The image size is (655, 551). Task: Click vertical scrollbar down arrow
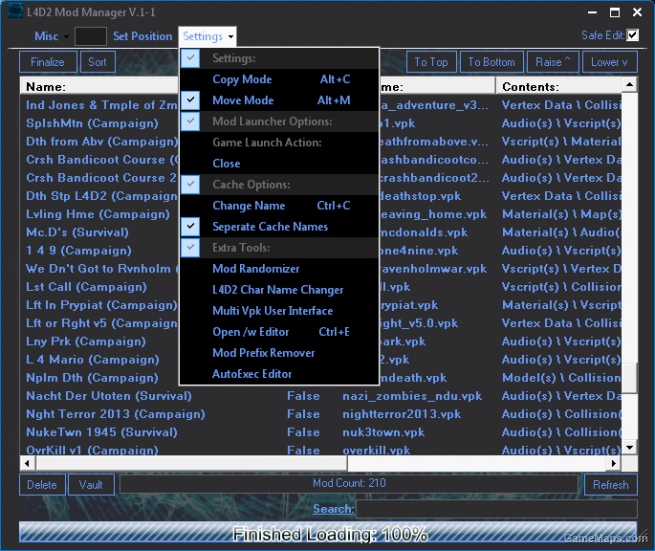[x=629, y=447]
